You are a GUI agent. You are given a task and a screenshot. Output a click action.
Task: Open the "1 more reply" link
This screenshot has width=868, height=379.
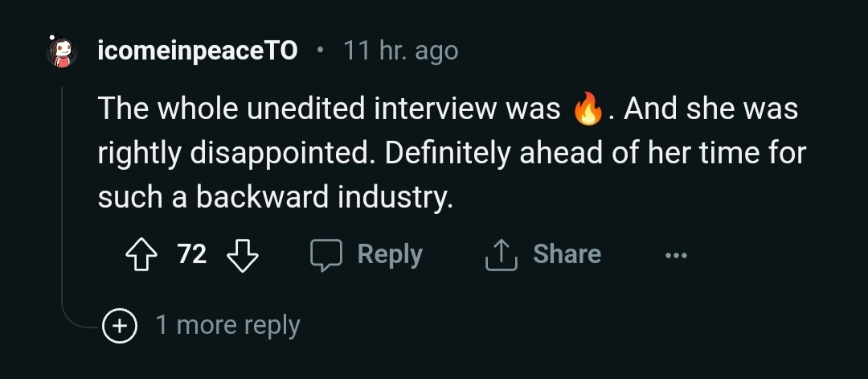(227, 325)
